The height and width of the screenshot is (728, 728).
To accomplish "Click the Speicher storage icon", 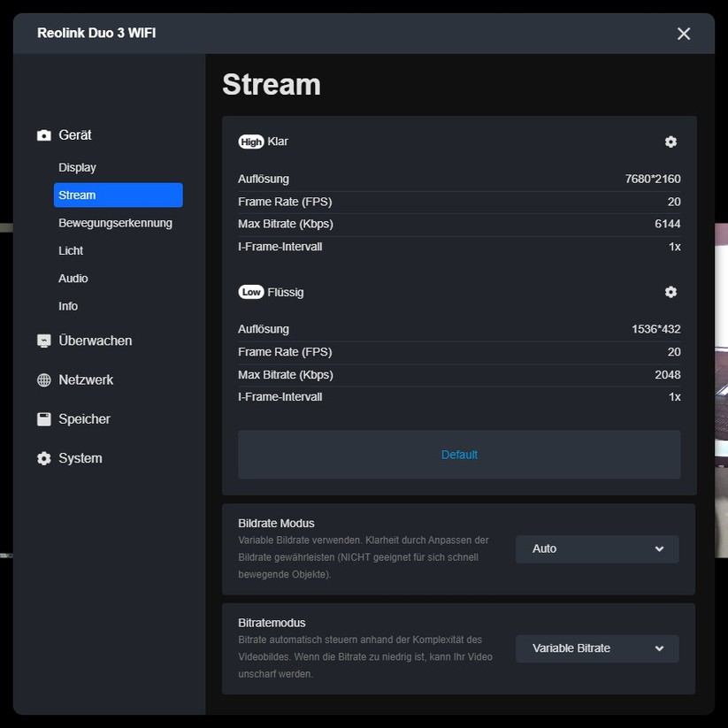I will pos(42,418).
